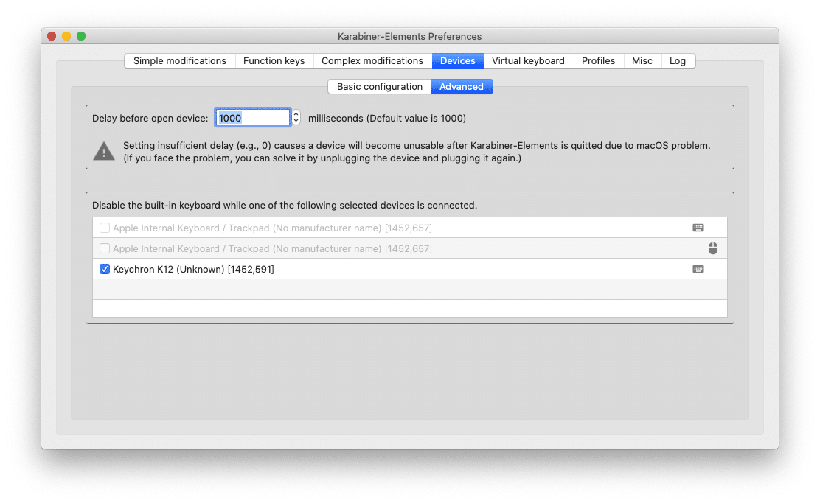
Task: Click the first Apple Internal Keyboard checkbox
Action: click(105, 228)
